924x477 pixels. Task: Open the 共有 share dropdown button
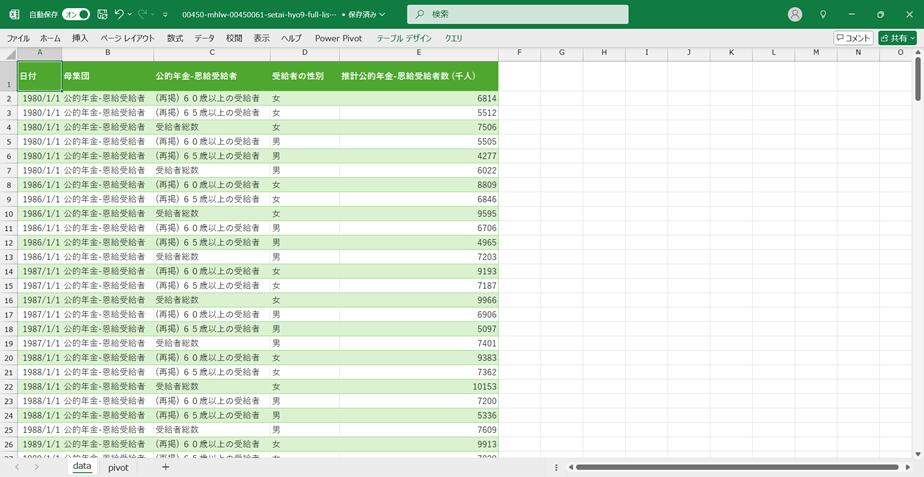[897, 38]
